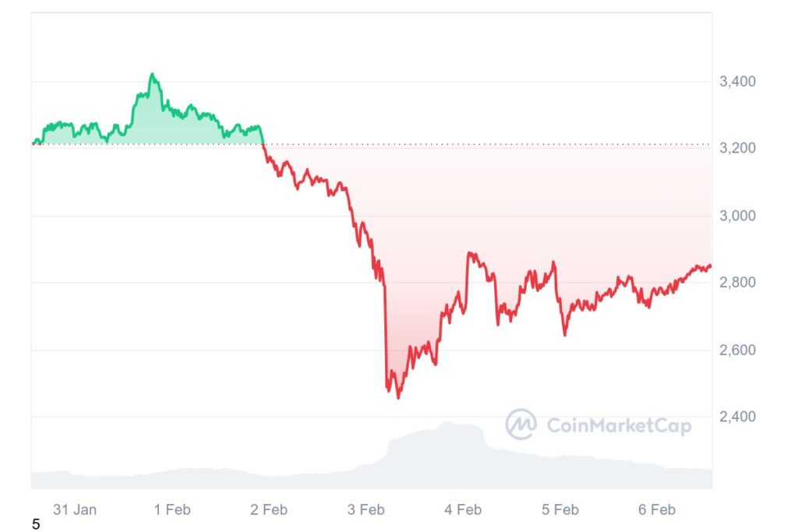This screenshot has height=532, width=798.
Task: Click the 2 Feb date label
Action: click(269, 510)
